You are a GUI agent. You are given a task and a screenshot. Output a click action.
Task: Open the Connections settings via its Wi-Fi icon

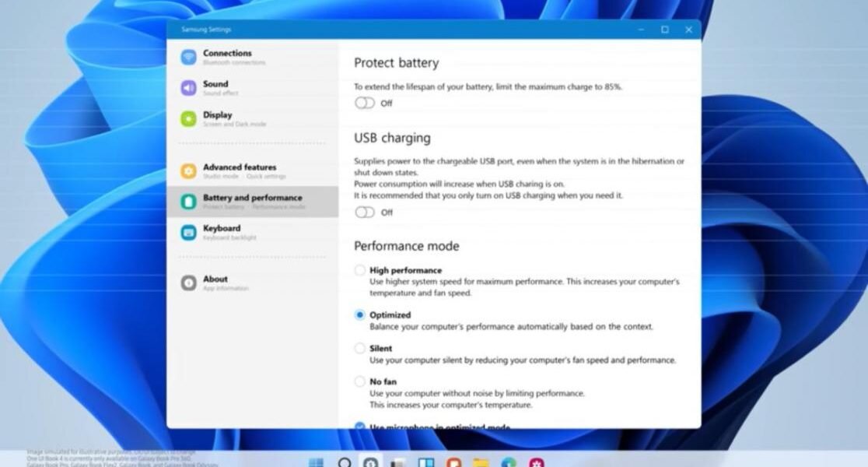point(188,57)
